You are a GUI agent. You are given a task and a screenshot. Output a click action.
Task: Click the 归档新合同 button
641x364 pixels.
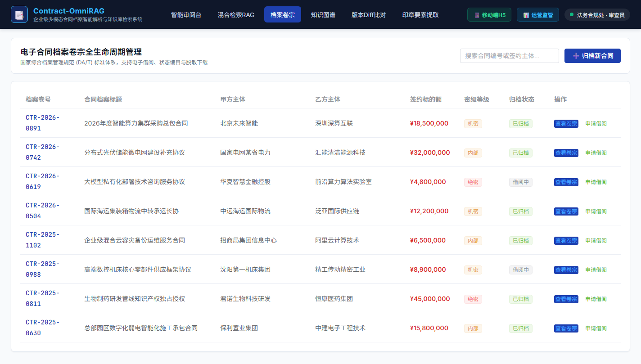click(592, 56)
